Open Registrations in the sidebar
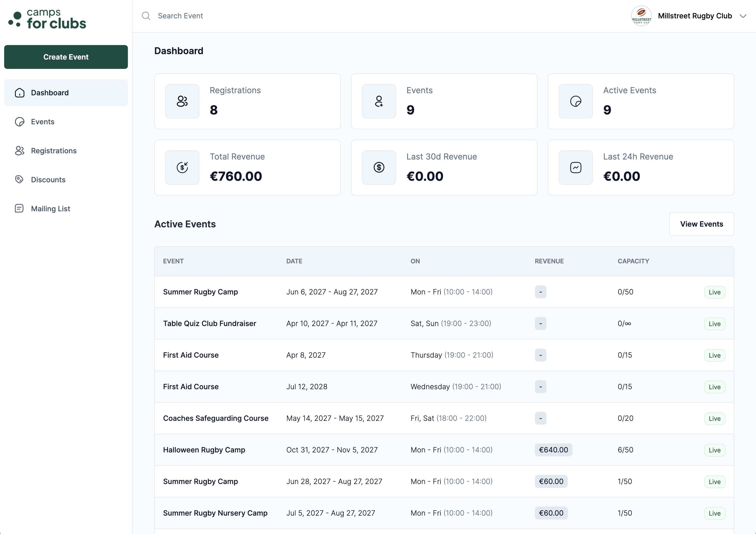This screenshot has height=534, width=756. [x=66, y=151]
